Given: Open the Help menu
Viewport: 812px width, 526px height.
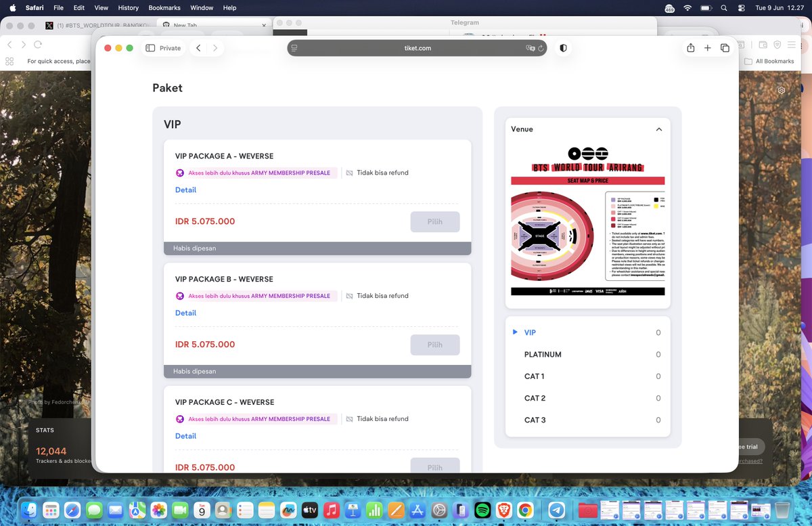Looking at the screenshot, I should coord(229,7).
